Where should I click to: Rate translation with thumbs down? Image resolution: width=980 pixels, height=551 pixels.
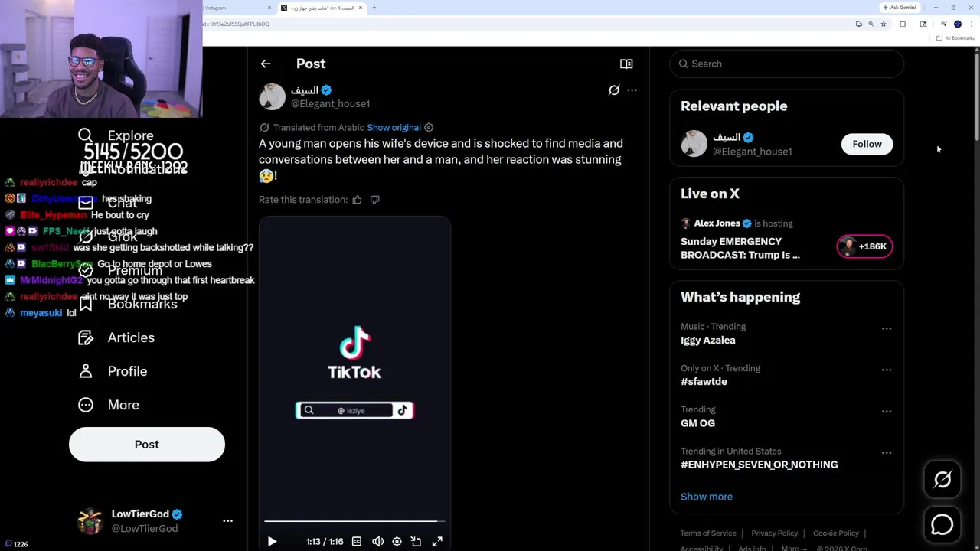pos(374,200)
